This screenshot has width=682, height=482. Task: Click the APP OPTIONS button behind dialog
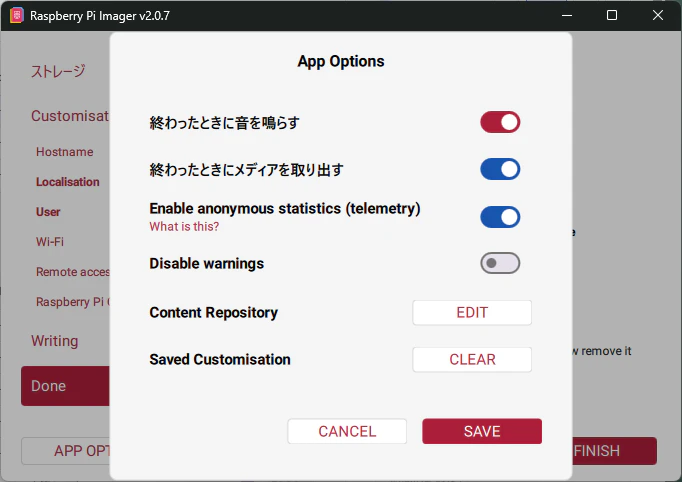tap(65, 451)
